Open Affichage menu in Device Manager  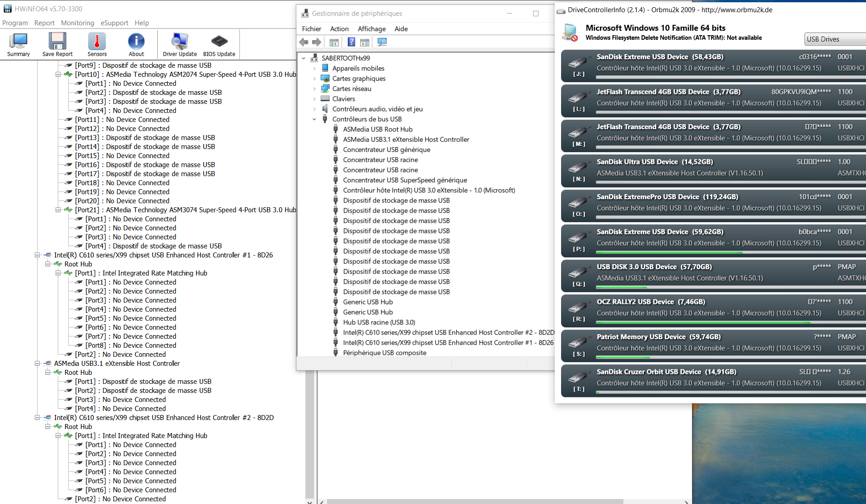click(x=372, y=29)
